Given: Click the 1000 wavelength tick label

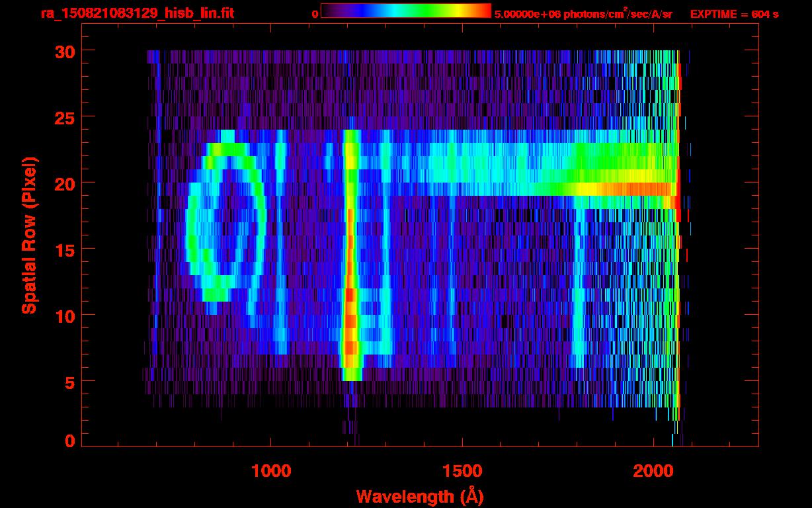Looking at the screenshot, I should (x=271, y=470).
